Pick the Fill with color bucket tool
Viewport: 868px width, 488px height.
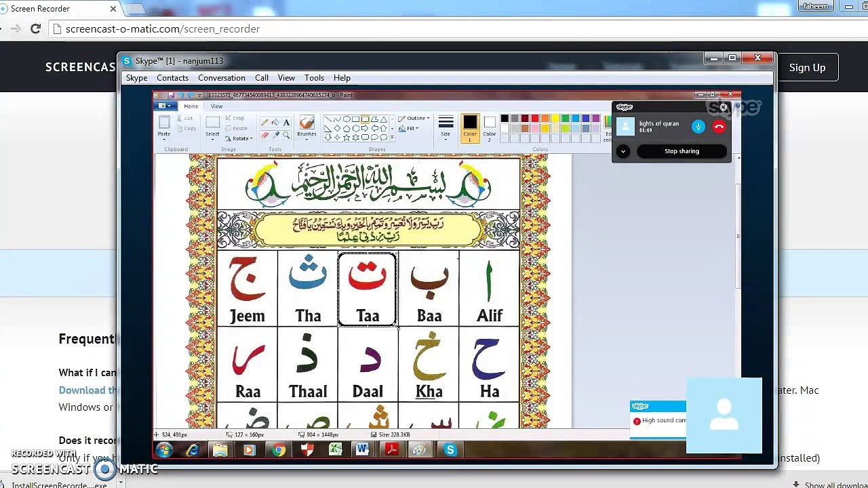[275, 123]
